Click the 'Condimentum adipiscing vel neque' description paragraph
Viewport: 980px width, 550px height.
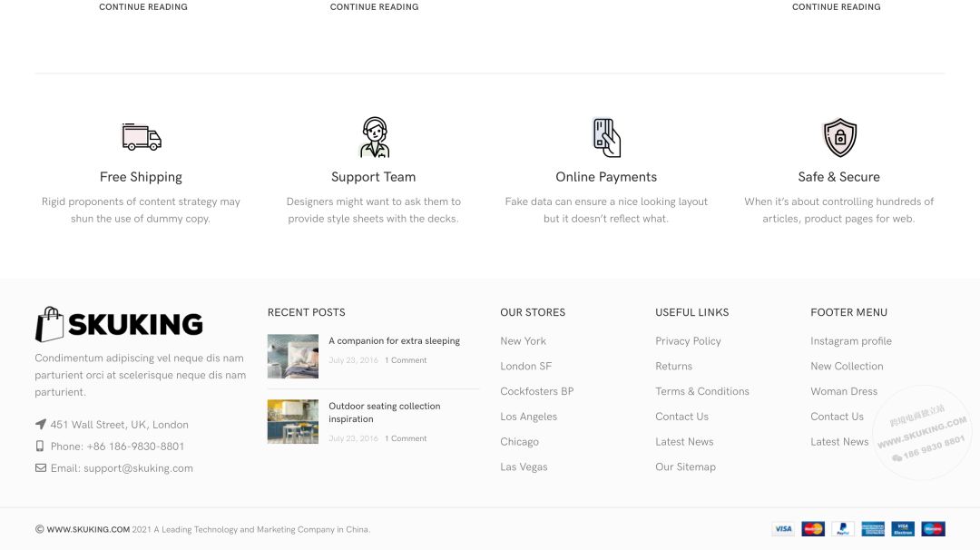[x=140, y=375]
